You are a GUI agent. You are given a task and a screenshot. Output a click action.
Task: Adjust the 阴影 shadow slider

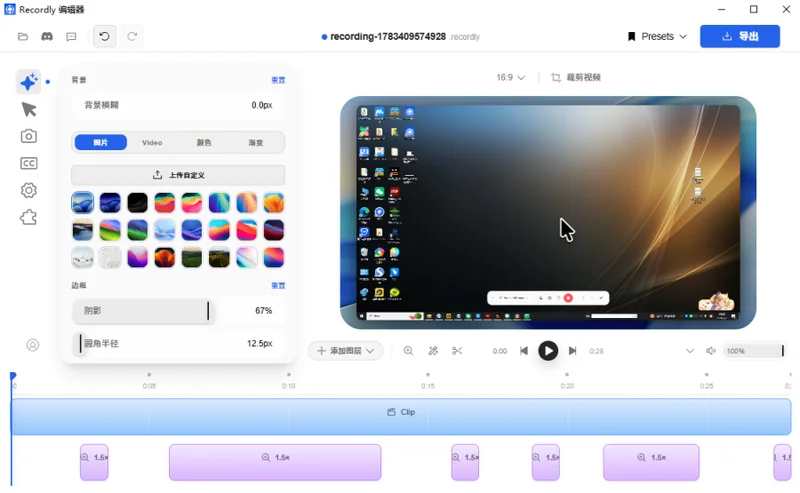178,311
